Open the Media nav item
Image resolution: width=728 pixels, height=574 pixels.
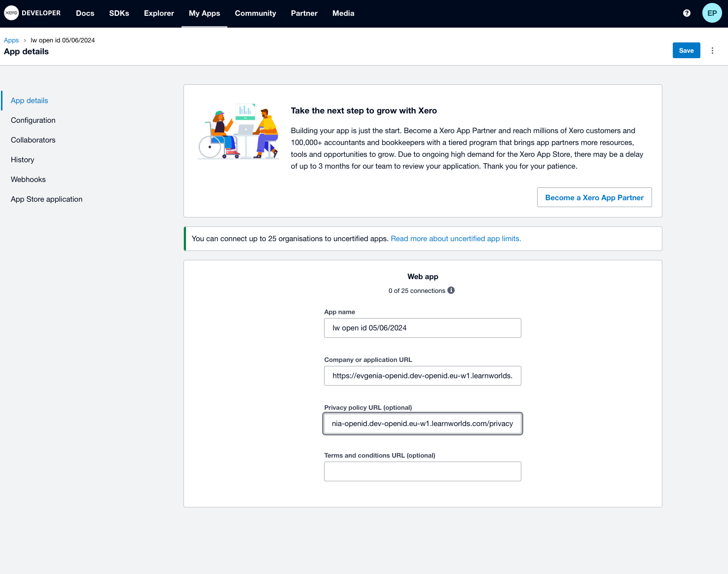343,13
